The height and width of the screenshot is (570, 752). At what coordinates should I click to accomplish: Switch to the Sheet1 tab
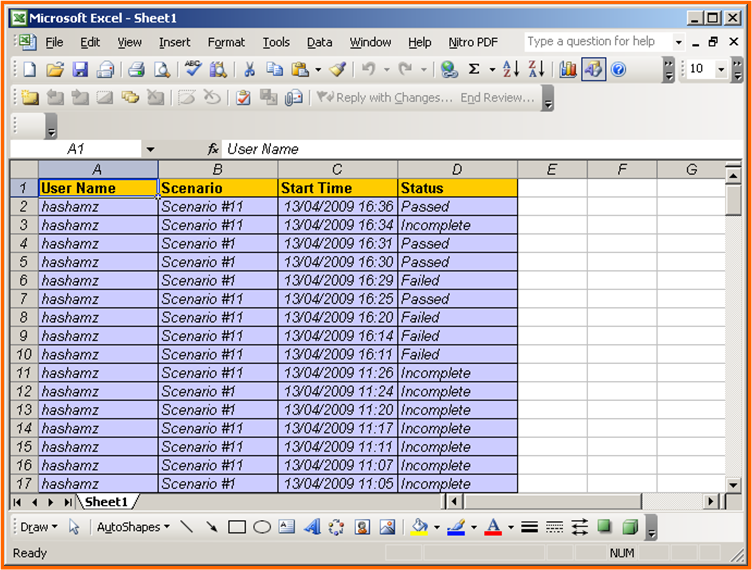(x=106, y=502)
